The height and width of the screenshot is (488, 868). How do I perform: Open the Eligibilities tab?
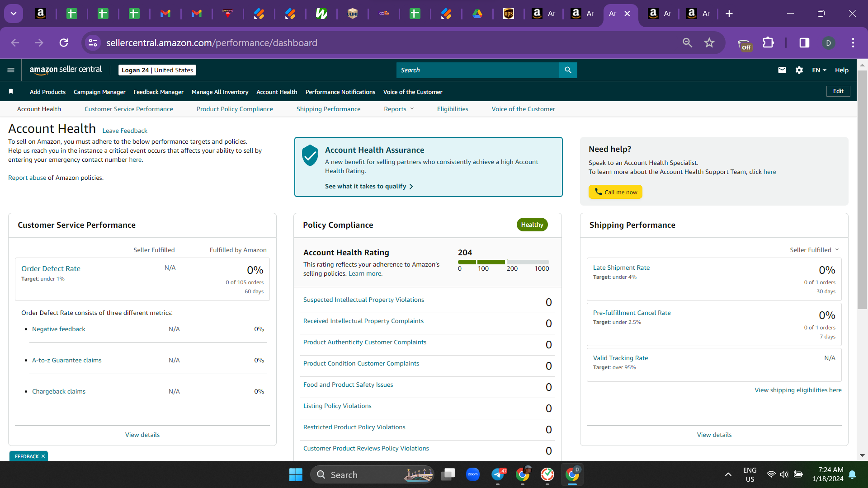(453, 109)
